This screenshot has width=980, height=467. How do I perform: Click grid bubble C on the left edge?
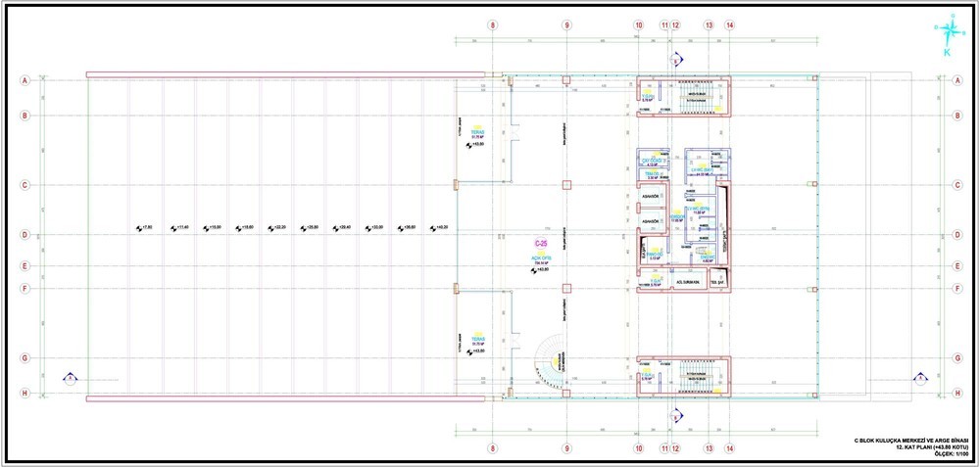click(x=25, y=185)
